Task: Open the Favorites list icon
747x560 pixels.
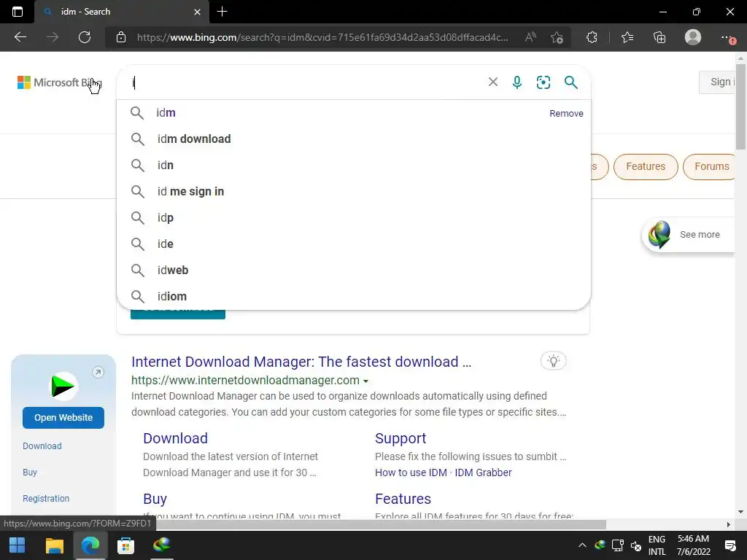Action: point(627,37)
